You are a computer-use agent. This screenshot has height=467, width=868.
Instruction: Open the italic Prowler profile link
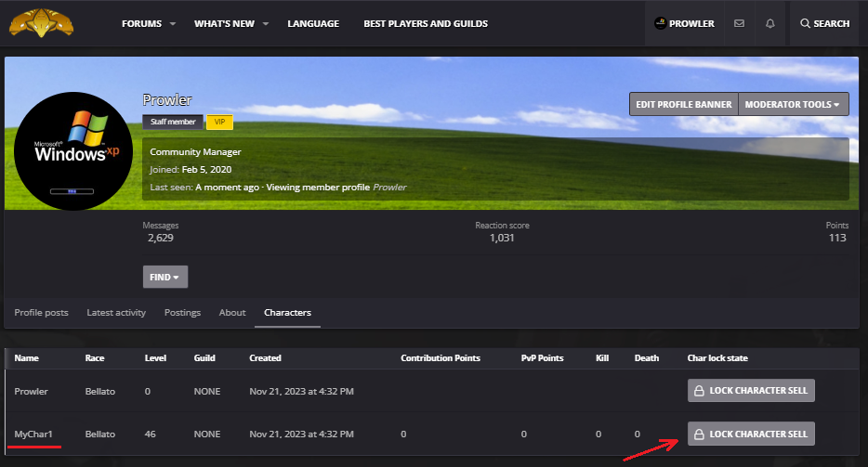pyautogui.click(x=389, y=187)
